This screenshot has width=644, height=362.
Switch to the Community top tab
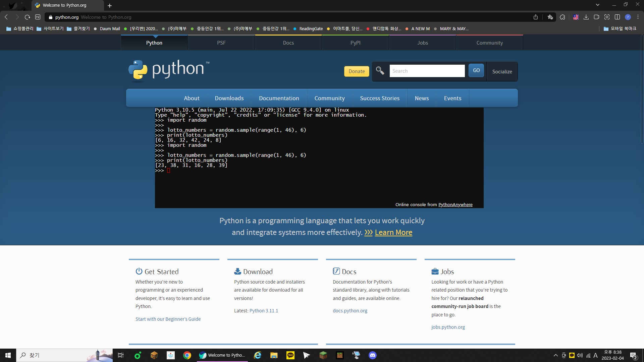pos(490,43)
